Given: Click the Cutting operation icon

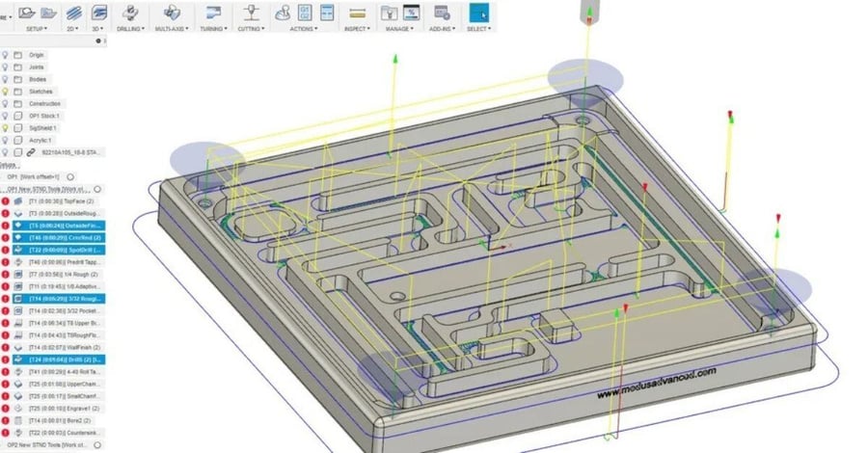Looking at the screenshot, I should 252,13.
